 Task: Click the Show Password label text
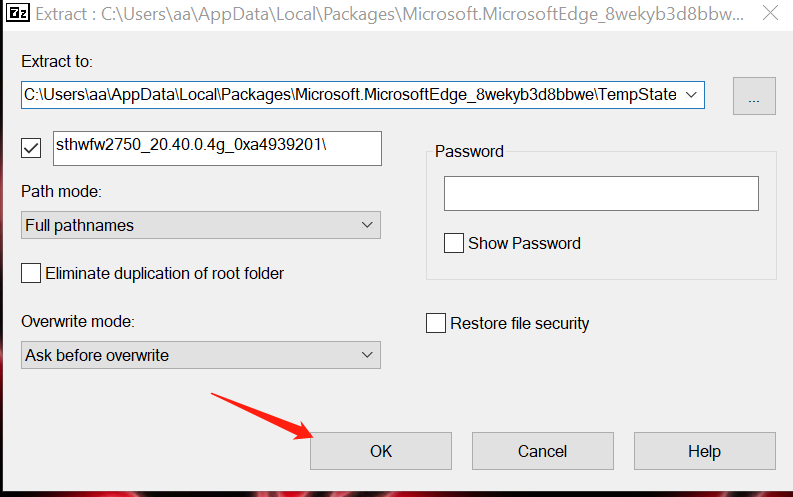(x=524, y=243)
